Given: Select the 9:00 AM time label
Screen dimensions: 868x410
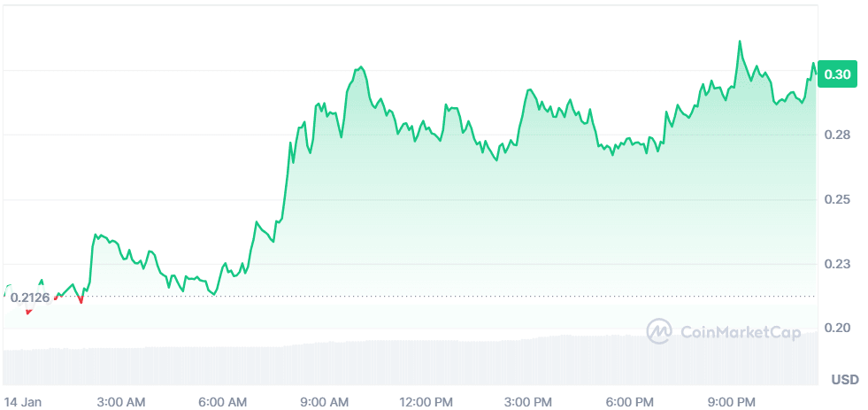Looking at the screenshot, I should tap(325, 401).
